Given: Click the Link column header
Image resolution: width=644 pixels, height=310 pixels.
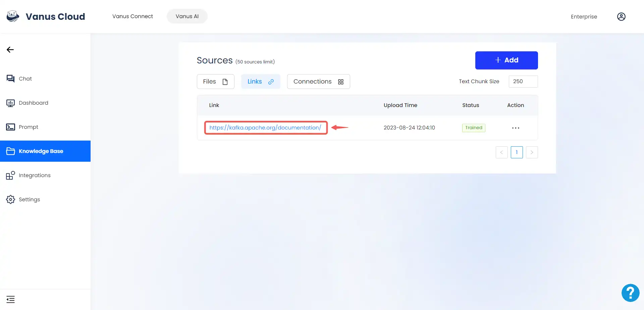Looking at the screenshot, I should point(214,105).
